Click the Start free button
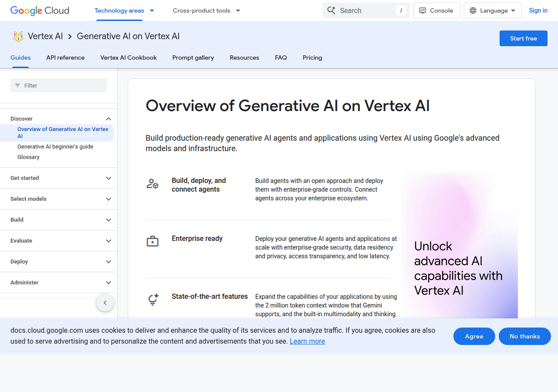 [x=523, y=38]
